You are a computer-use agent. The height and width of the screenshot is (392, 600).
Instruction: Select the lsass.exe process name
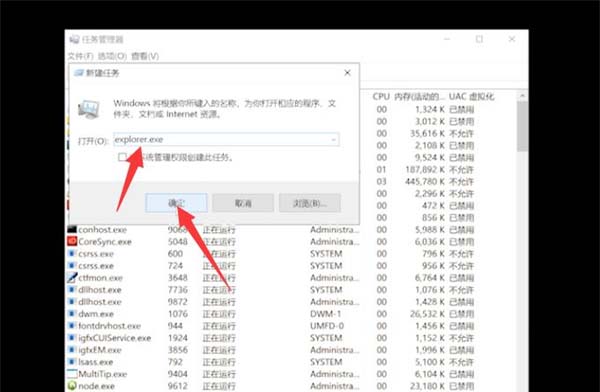click(96, 362)
